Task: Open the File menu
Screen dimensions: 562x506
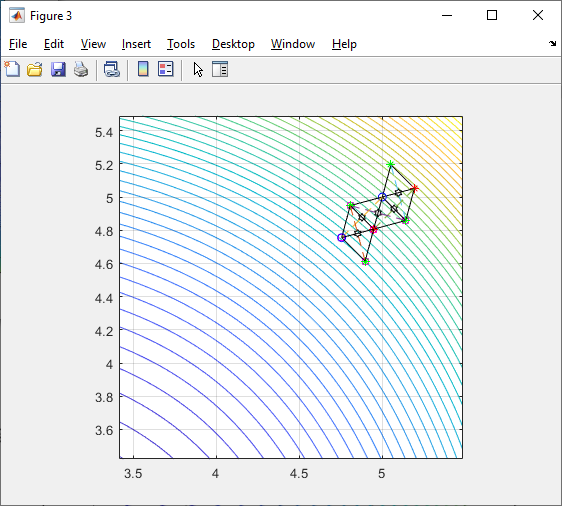Action: pyautogui.click(x=18, y=44)
